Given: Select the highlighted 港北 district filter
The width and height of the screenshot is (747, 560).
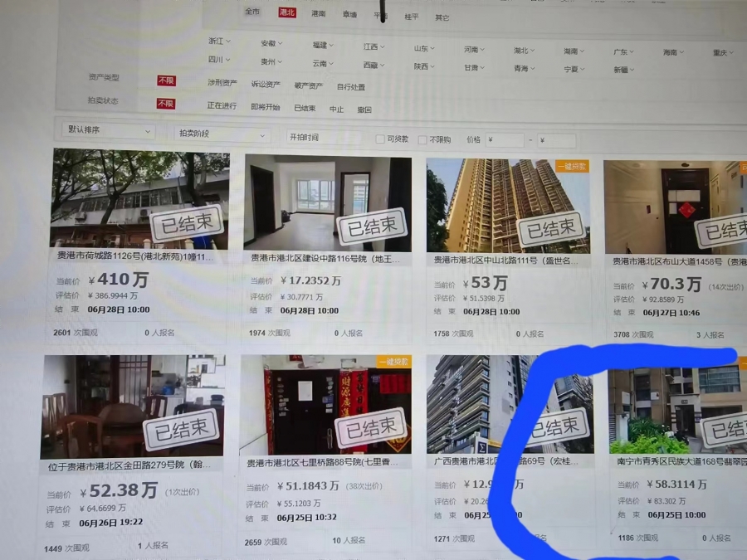Looking at the screenshot, I should tap(287, 12).
